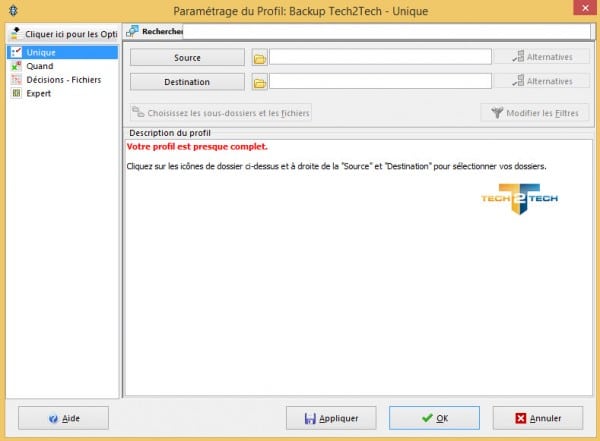600x441 pixels.
Task: Click Modifier les Filtres button
Action: pyautogui.click(x=533, y=113)
